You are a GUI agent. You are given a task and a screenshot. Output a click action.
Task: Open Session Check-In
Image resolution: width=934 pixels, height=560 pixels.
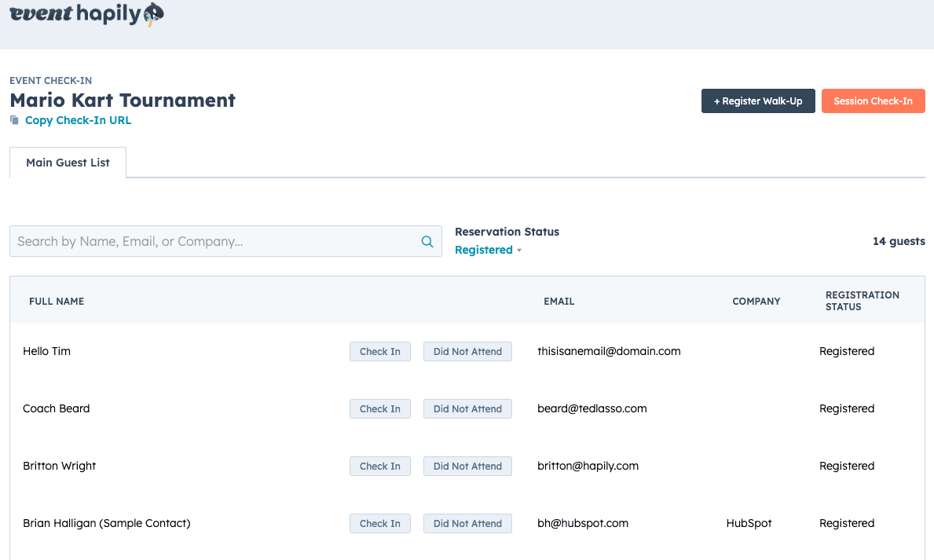point(873,101)
